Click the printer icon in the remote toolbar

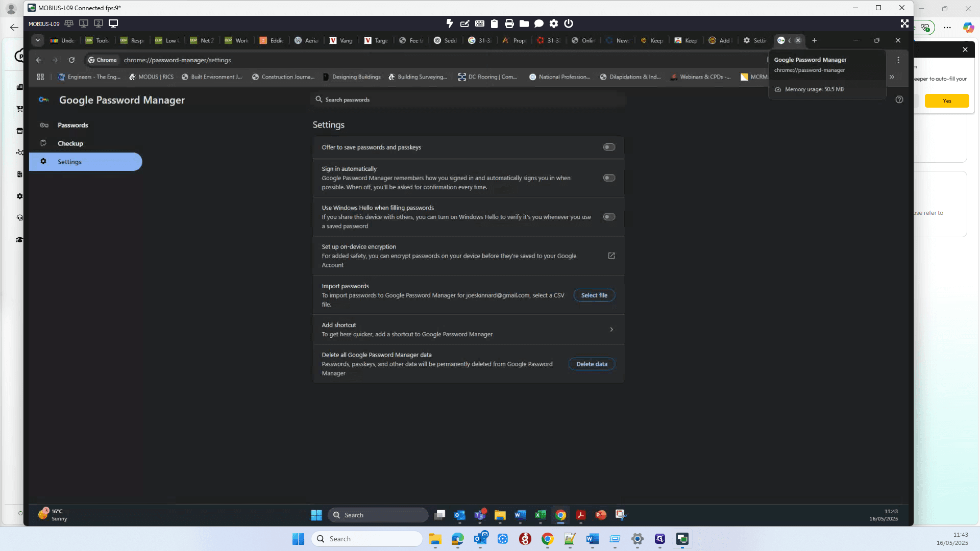[509, 23]
